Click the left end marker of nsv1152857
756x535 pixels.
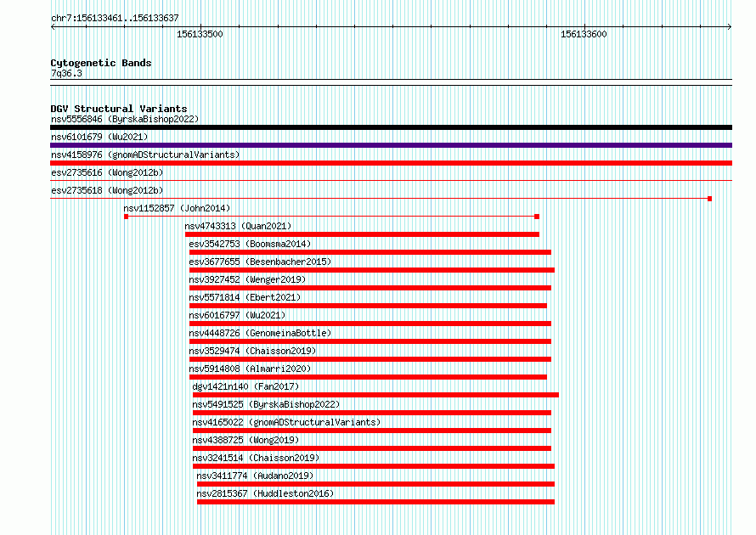[x=127, y=217]
